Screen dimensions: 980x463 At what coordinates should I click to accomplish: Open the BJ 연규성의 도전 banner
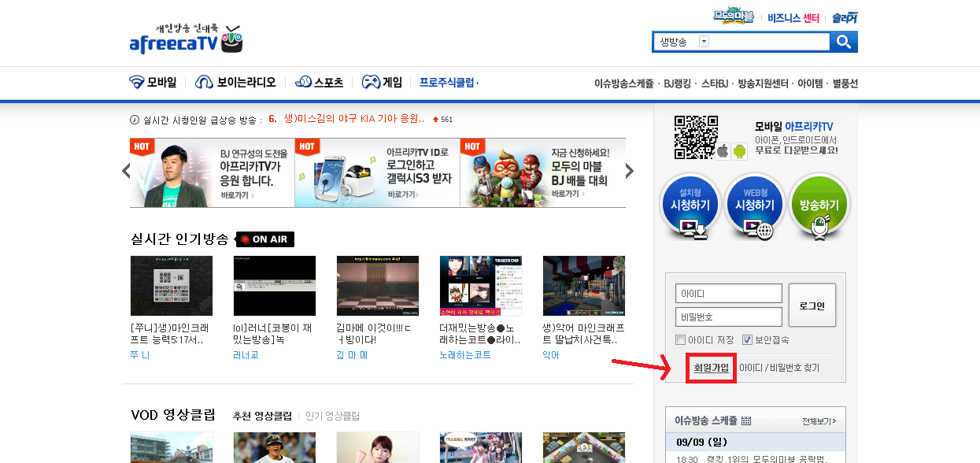(212, 172)
